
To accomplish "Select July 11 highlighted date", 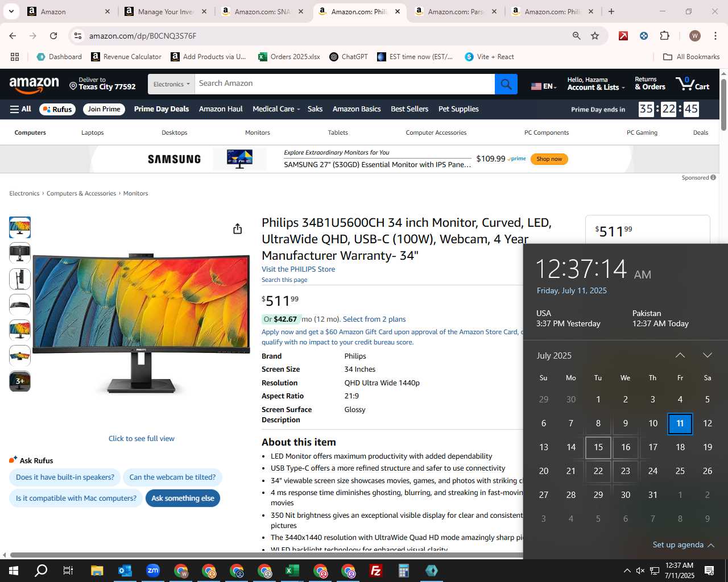I will click(x=680, y=423).
